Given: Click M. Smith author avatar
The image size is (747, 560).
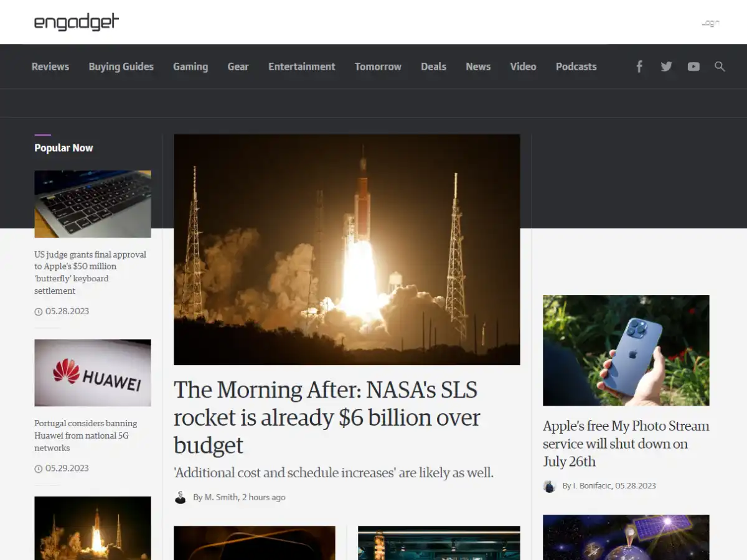Looking at the screenshot, I should 180,497.
